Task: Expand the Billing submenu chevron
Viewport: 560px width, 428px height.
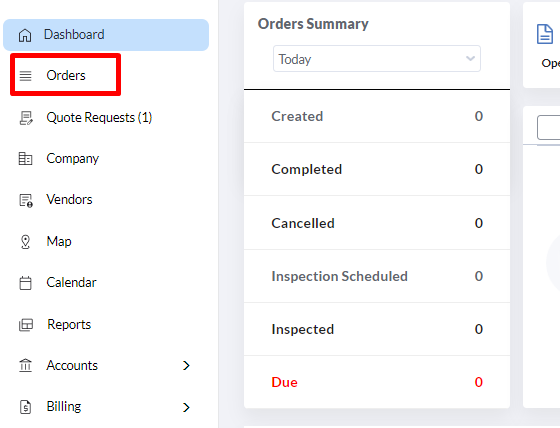Action: click(x=186, y=407)
